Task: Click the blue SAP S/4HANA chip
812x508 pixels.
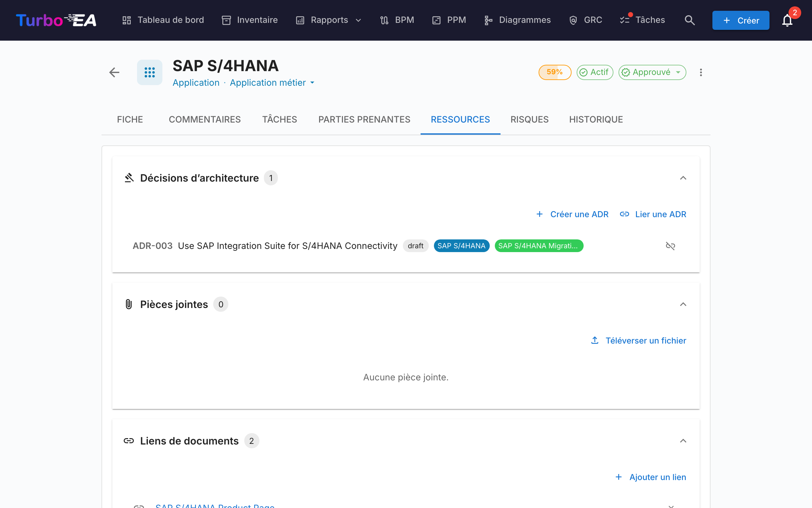Action: [x=462, y=246]
